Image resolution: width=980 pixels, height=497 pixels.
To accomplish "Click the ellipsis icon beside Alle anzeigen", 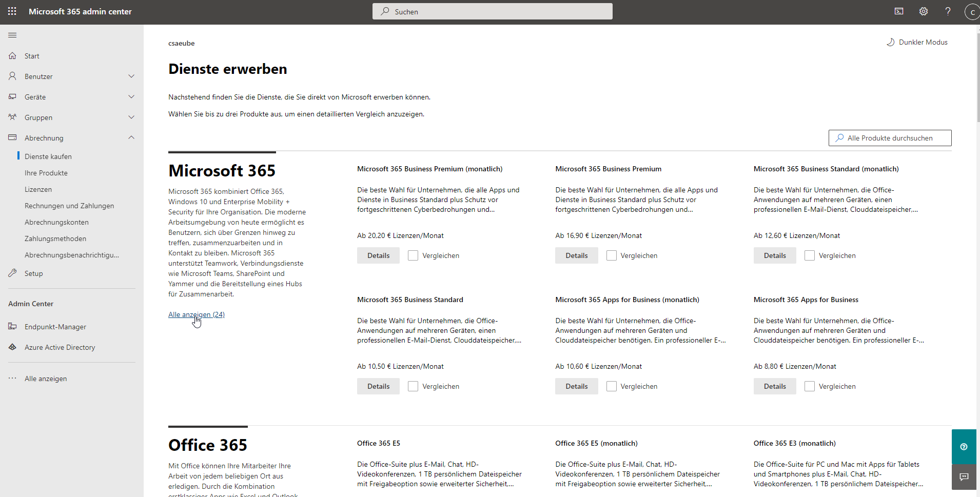I will (12, 378).
